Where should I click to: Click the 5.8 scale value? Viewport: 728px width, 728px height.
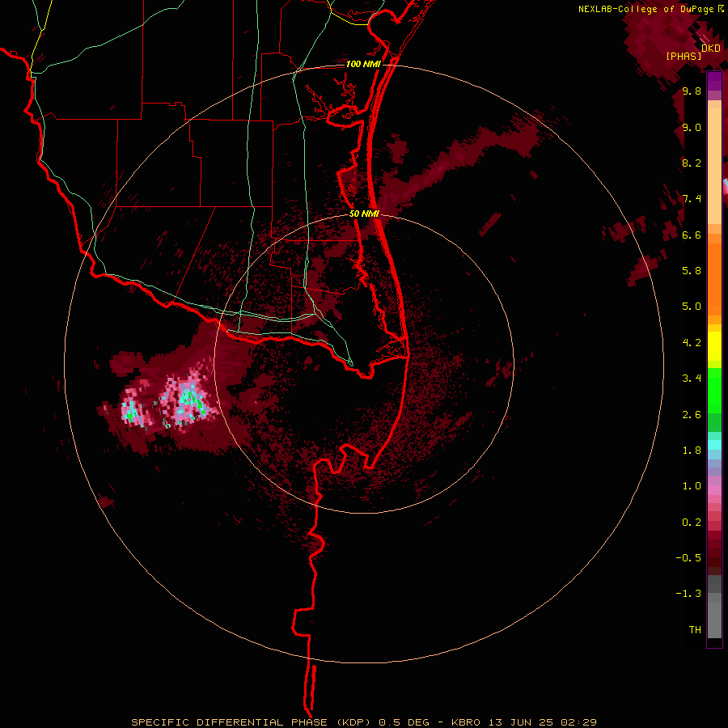tap(692, 270)
